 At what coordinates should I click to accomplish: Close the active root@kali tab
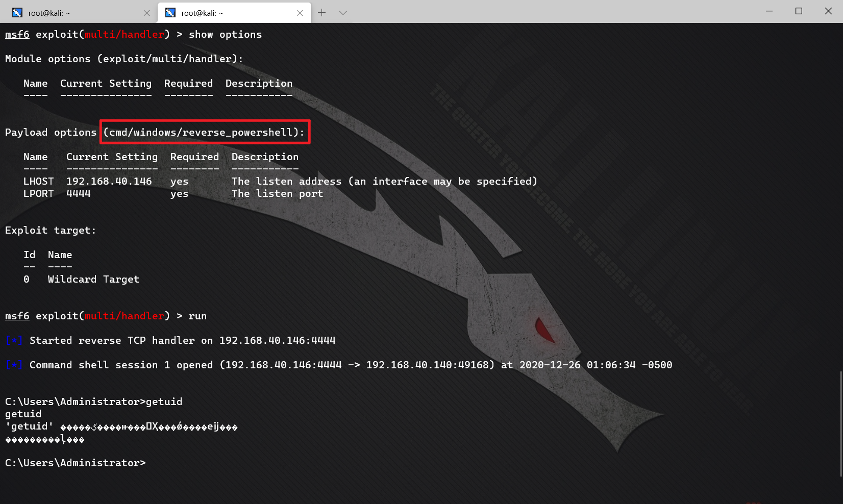click(300, 13)
